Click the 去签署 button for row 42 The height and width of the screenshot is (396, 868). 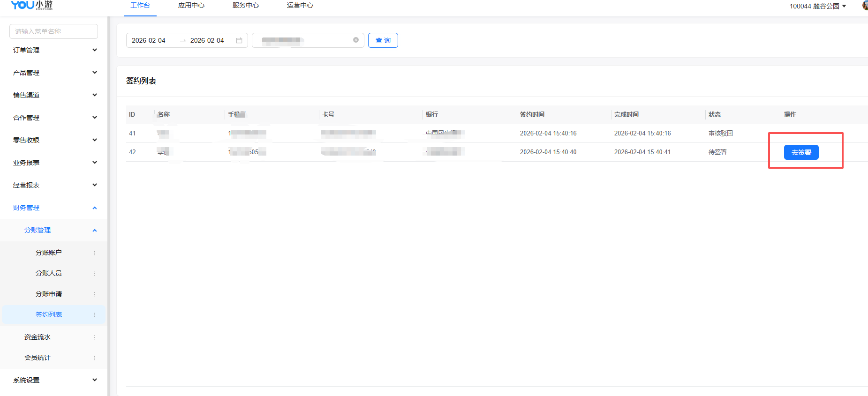click(801, 152)
